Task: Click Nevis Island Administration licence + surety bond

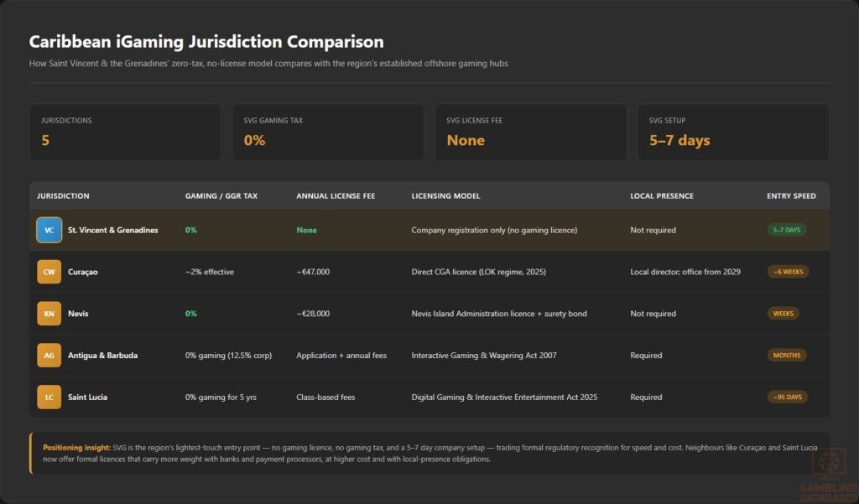Action: pyautogui.click(x=499, y=314)
